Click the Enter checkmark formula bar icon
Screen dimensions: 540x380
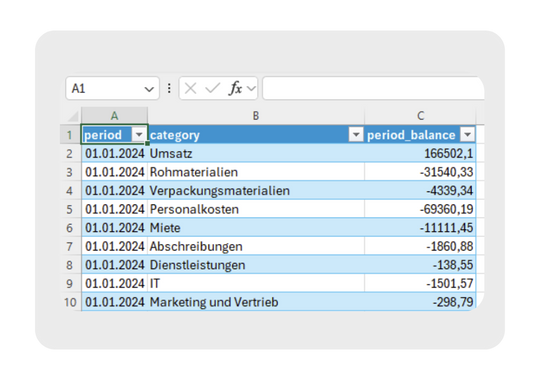pos(212,89)
